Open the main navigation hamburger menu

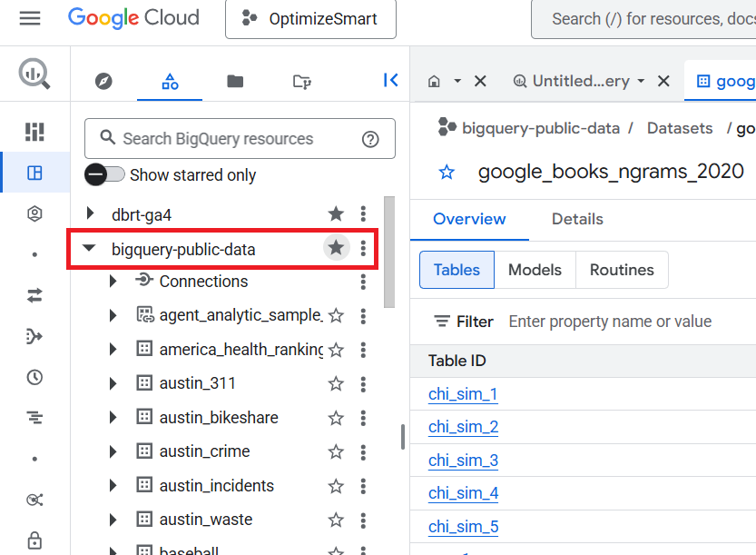pos(30,18)
